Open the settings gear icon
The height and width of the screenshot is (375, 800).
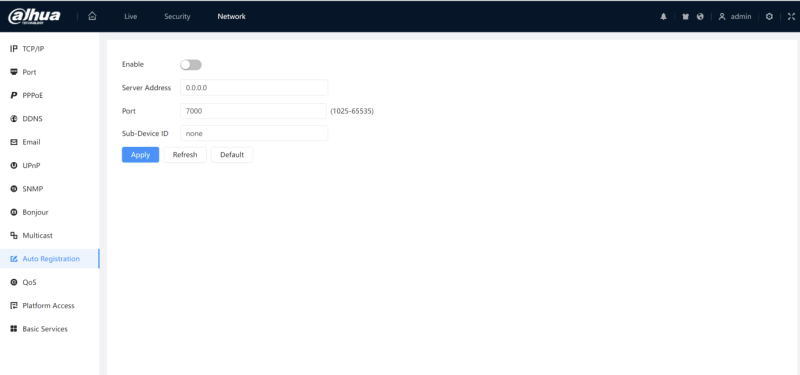(769, 16)
